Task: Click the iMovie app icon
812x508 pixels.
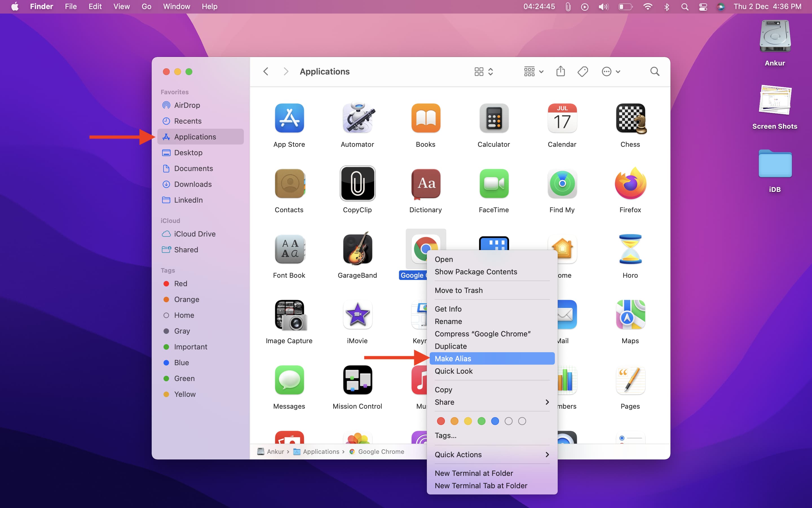Action: coord(358,314)
